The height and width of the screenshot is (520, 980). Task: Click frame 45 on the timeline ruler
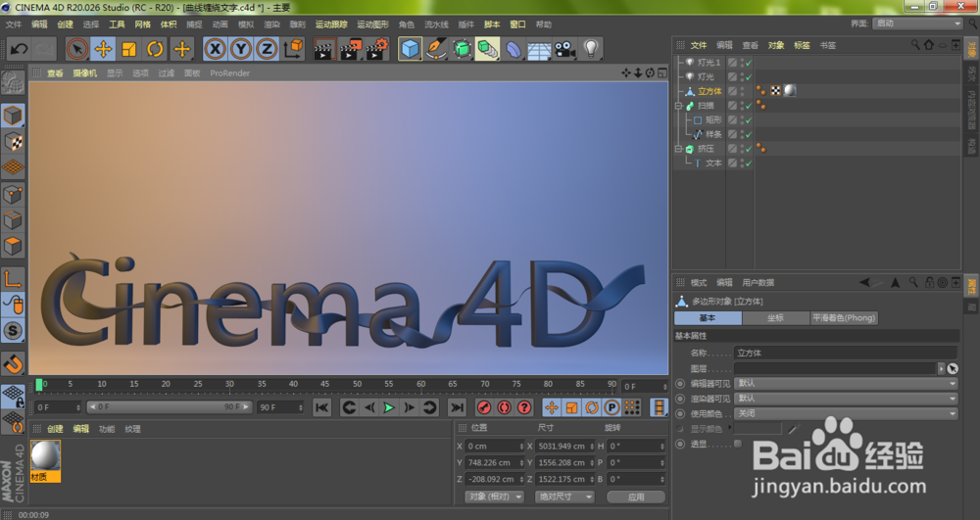click(x=325, y=385)
